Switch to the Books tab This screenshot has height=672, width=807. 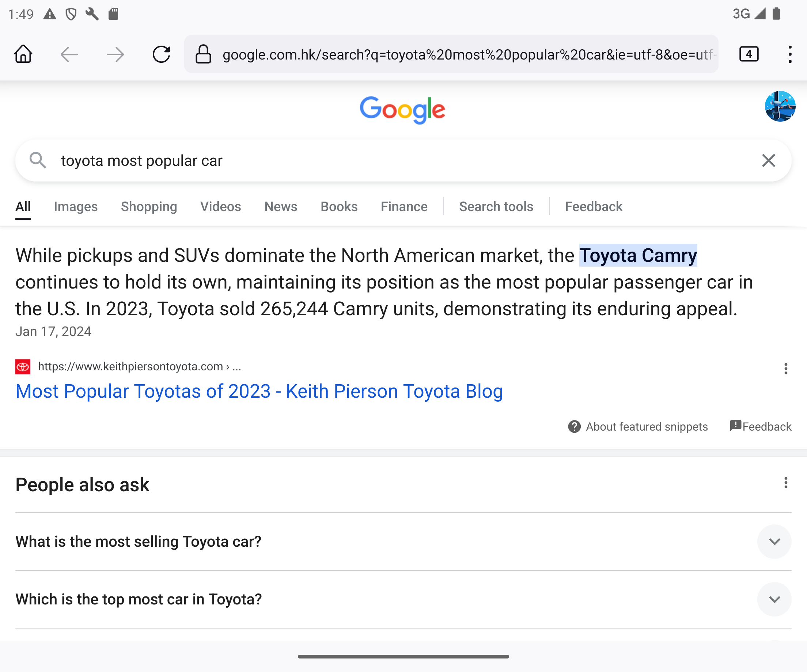pyautogui.click(x=339, y=207)
